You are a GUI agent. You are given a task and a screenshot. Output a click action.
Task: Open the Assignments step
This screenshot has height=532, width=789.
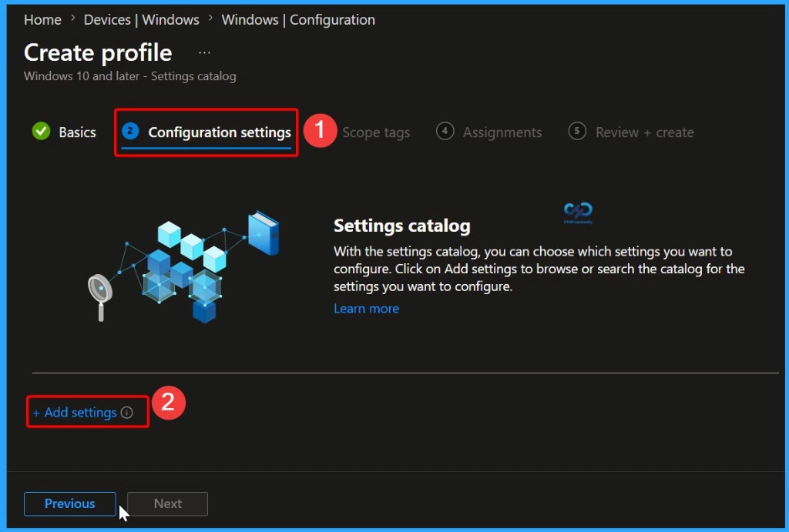[502, 132]
